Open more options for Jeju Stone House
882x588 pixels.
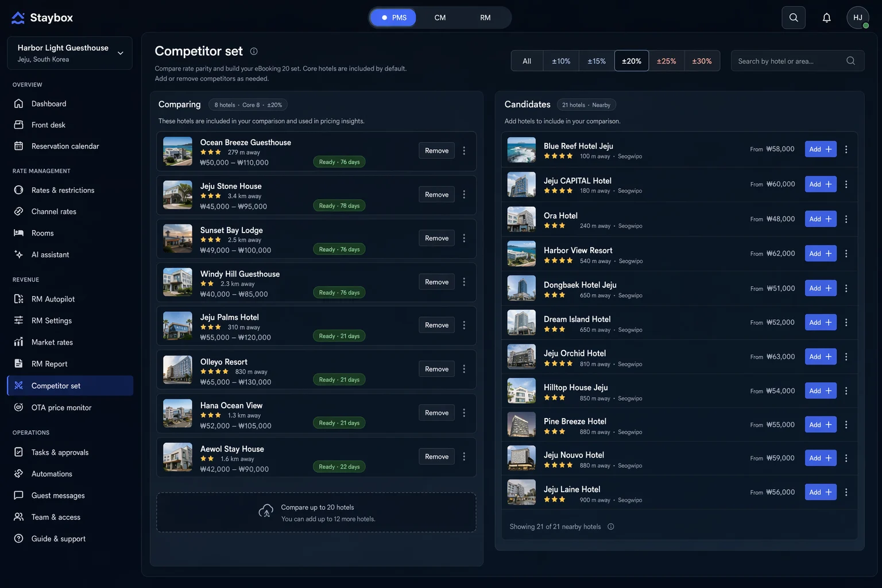click(464, 195)
